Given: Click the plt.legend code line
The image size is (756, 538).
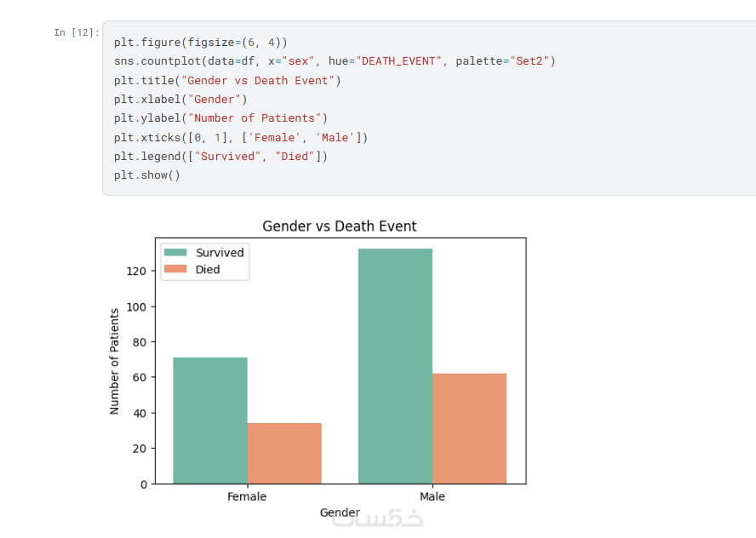Looking at the screenshot, I should pyautogui.click(x=220, y=156).
